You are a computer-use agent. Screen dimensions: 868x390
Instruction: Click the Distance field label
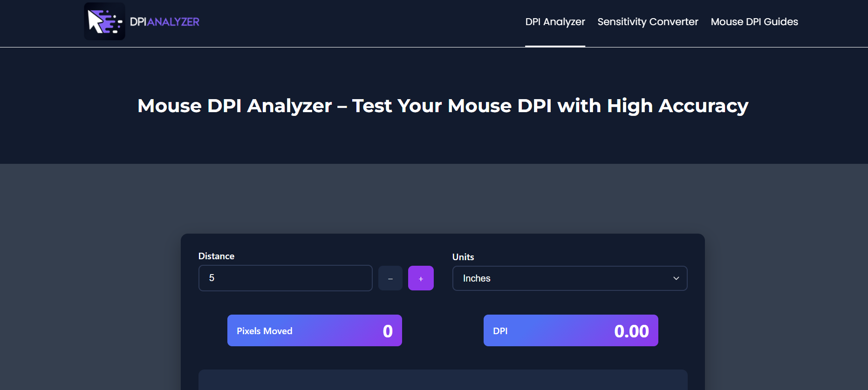pyautogui.click(x=216, y=256)
